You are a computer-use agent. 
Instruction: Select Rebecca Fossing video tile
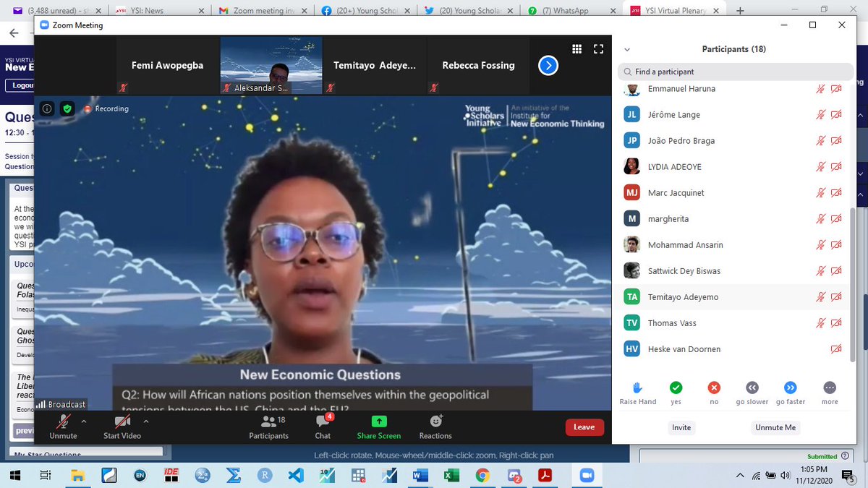478,66
